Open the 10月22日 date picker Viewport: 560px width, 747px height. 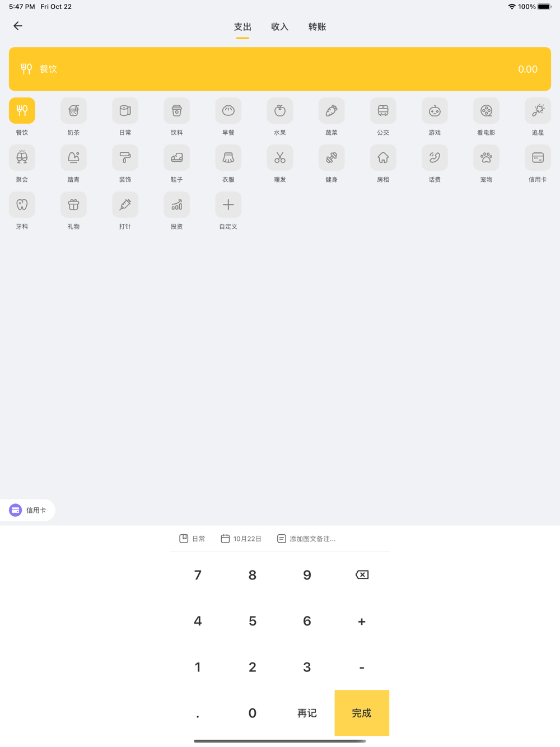pos(241,539)
